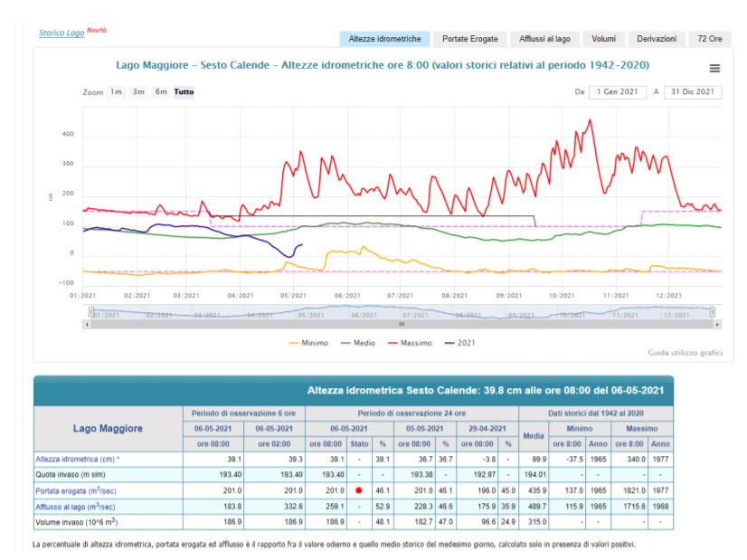Set chart zoom to 3m

[138, 92]
